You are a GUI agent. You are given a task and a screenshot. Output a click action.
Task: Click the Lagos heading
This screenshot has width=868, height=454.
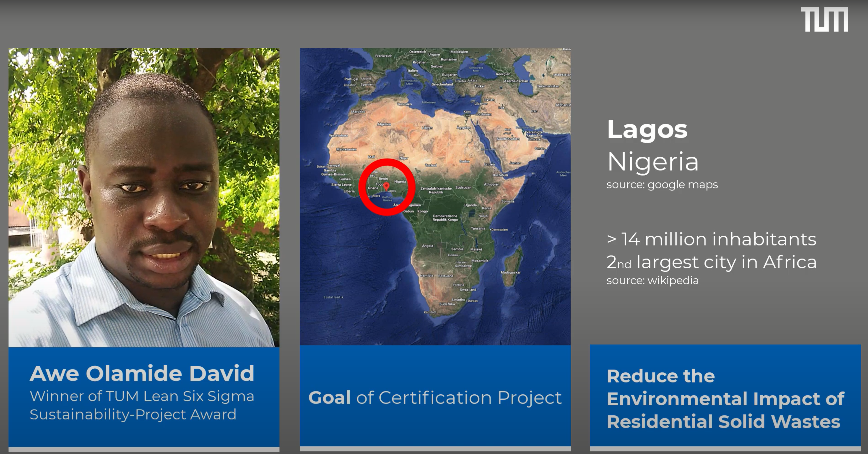point(647,129)
